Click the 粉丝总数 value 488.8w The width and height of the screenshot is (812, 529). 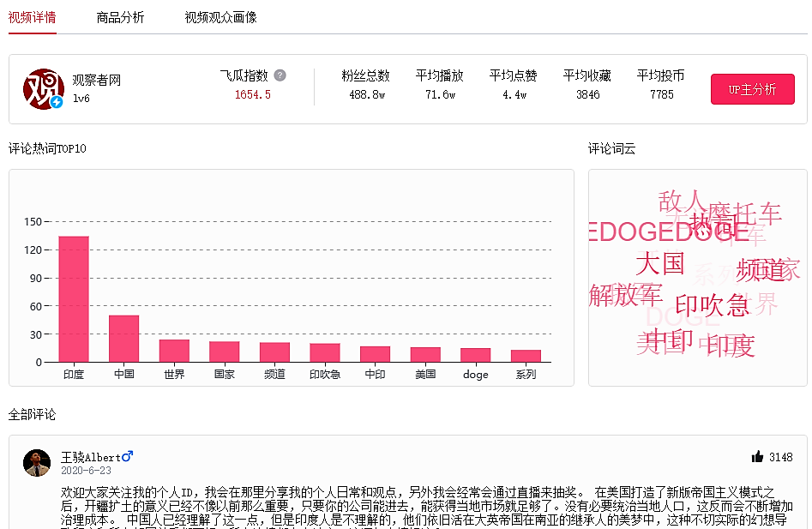367,94
